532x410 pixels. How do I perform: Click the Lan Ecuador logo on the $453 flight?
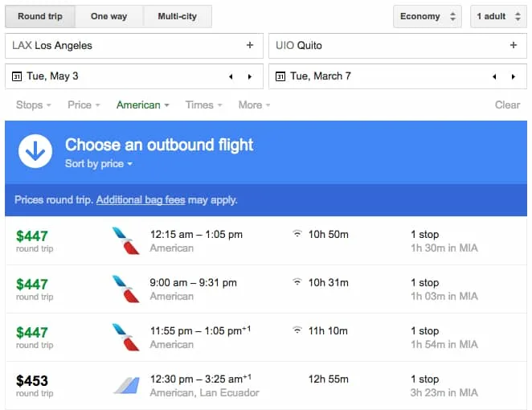(x=126, y=385)
